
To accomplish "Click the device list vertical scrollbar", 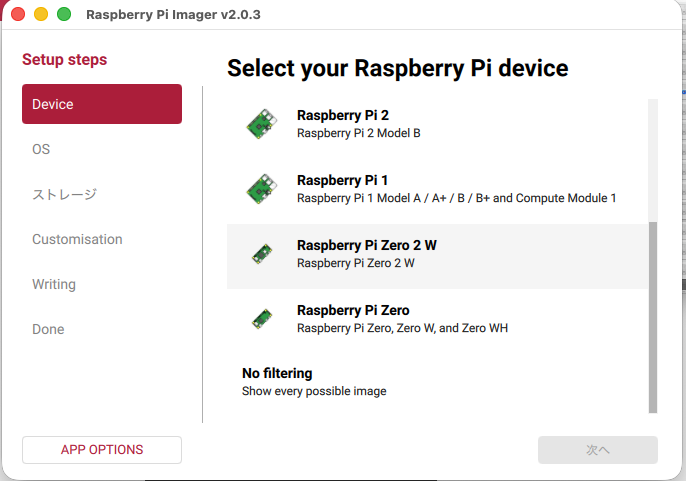I will click(654, 315).
